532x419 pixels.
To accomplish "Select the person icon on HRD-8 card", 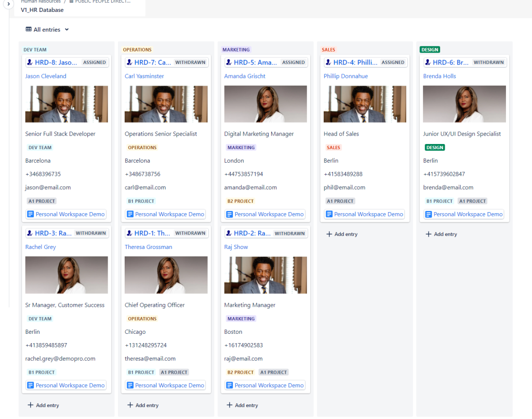I will (x=29, y=61).
